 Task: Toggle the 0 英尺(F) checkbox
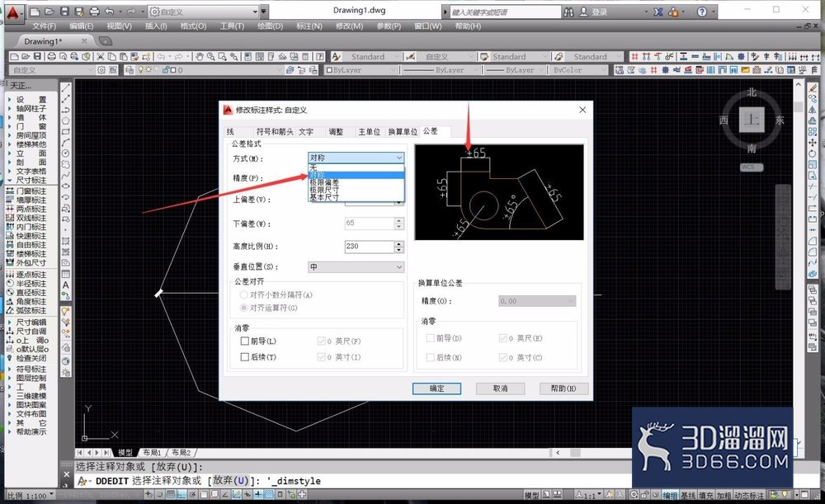point(322,341)
